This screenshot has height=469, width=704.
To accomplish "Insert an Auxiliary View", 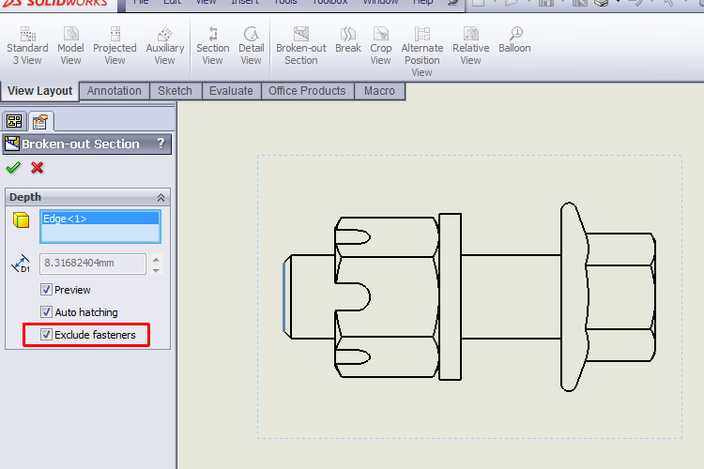I will (x=165, y=46).
